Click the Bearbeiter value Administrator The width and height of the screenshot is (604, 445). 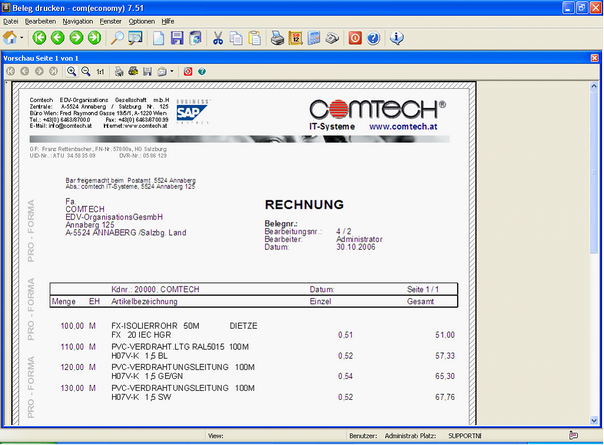pos(359,239)
